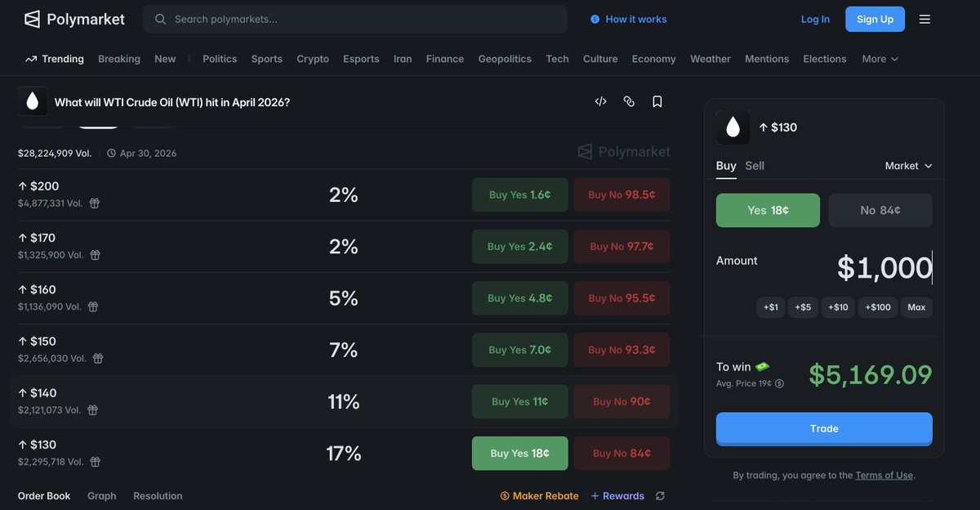This screenshot has width=980, height=510.
Task: Click the embed code icon
Action: 600,101
